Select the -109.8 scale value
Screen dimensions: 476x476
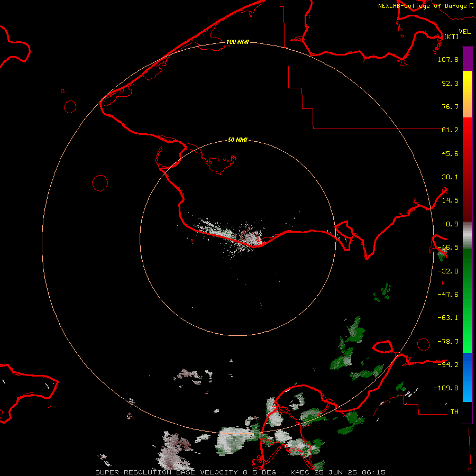point(446,388)
